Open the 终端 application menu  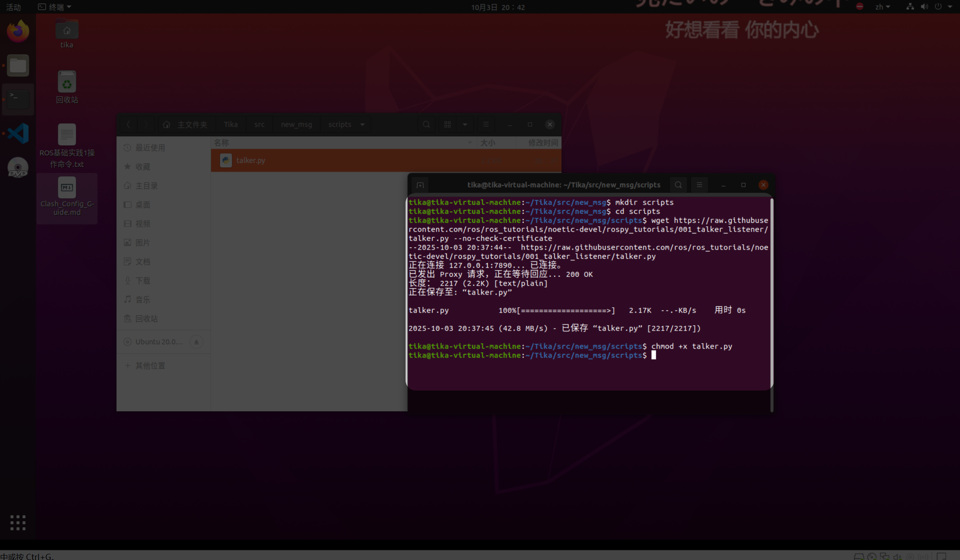(55, 7)
